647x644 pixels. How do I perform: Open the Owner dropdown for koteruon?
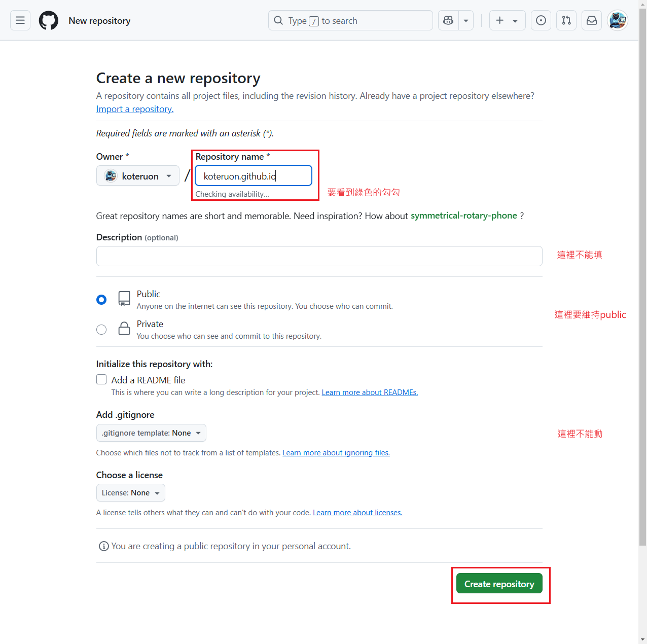coord(137,175)
